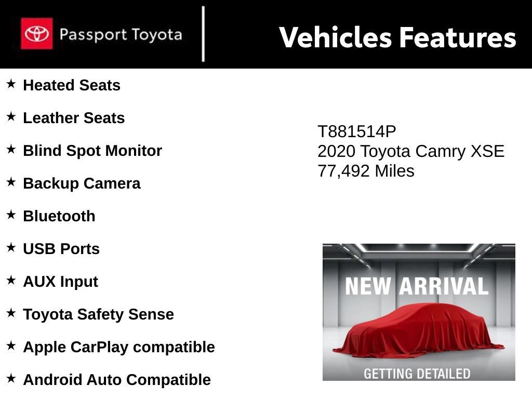Select the Toyota Safety Sense feature text
532x399 pixels.
[x=98, y=314]
